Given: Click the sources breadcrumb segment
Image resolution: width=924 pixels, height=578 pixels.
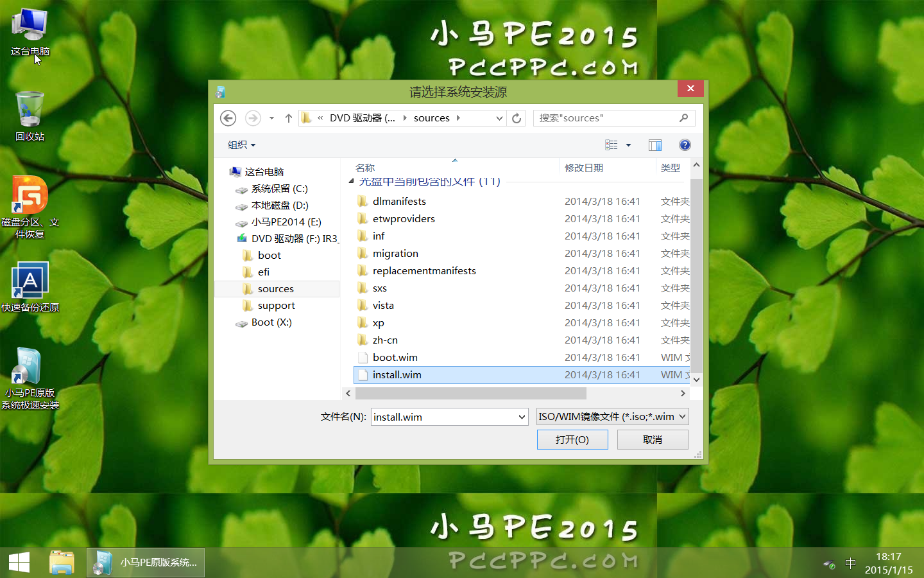Looking at the screenshot, I should click(x=432, y=118).
